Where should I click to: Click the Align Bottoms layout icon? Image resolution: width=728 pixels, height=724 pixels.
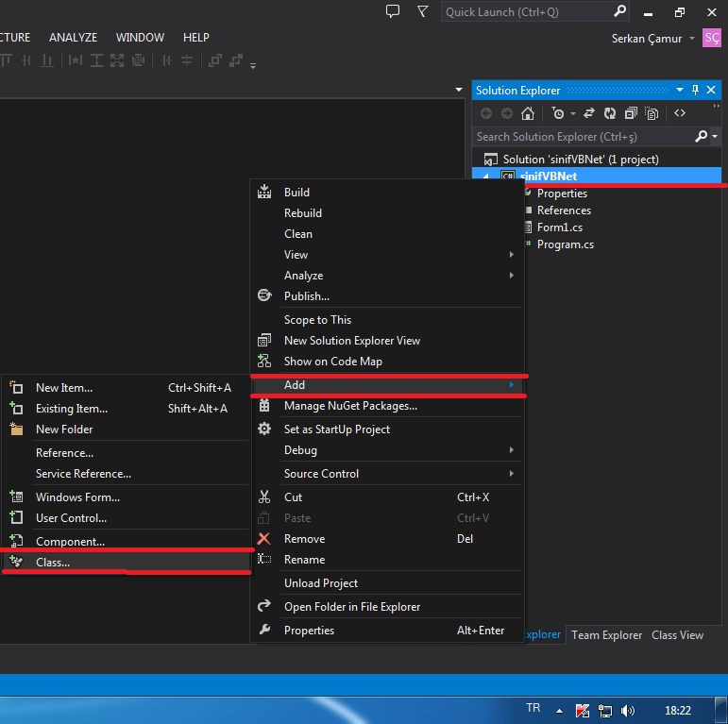(47, 60)
